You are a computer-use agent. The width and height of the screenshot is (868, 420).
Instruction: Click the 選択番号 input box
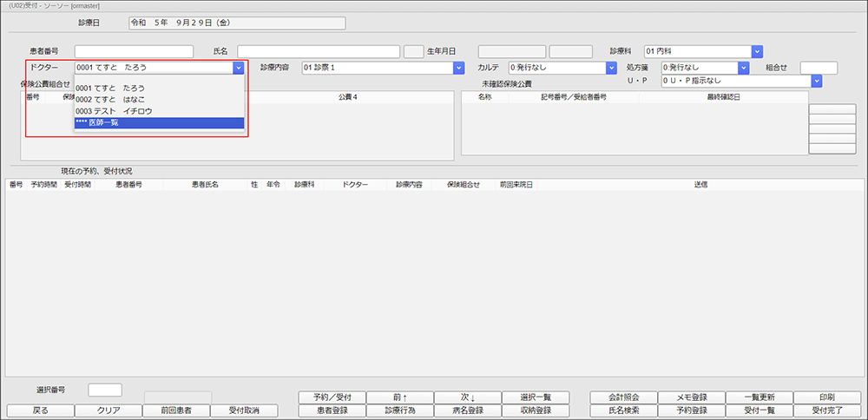pyautogui.click(x=105, y=390)
